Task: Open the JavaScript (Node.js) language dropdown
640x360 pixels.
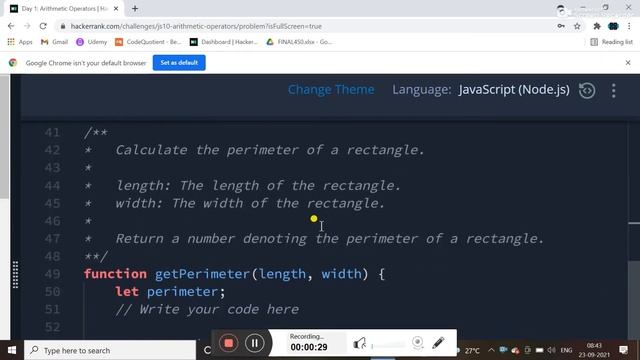Action: coord(513,89)
